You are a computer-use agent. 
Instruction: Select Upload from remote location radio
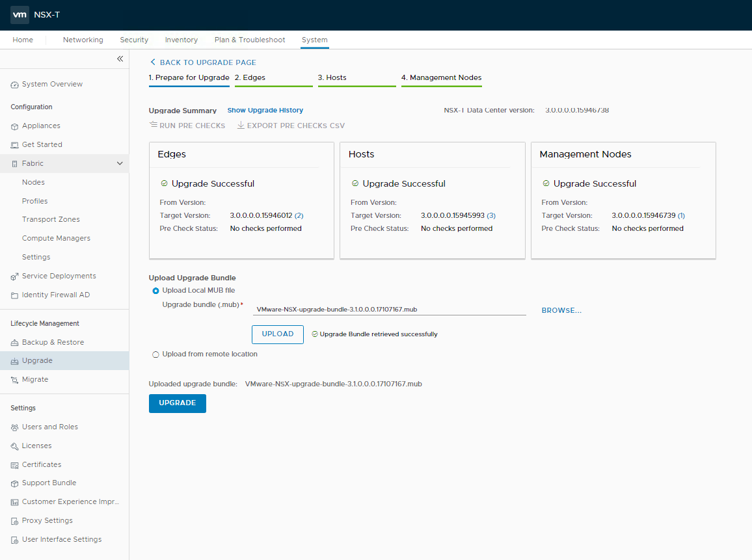click(x=155, y=354)
